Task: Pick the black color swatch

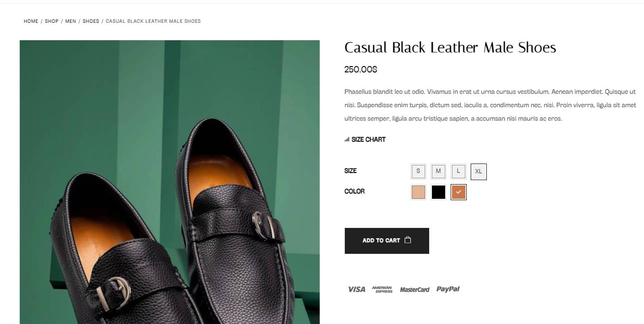Action: click(438, 192)
